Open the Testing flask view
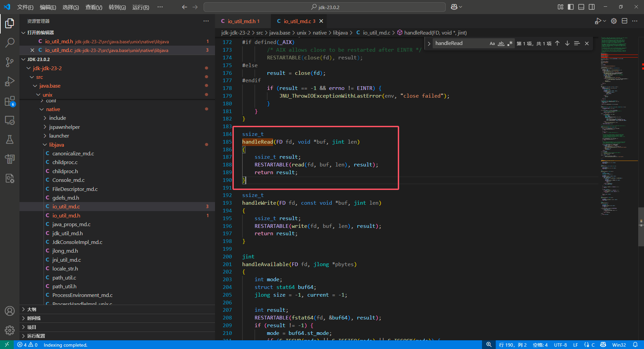The image size is (644, 349). (10, 140)
